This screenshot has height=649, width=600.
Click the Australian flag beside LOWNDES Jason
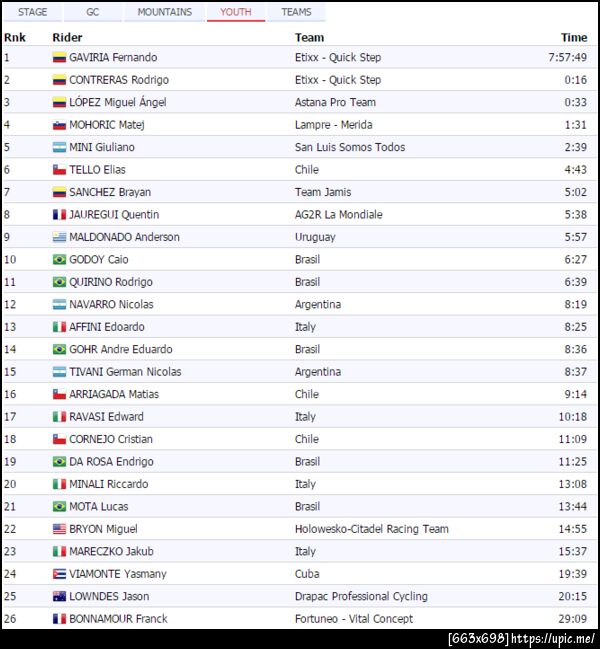click(59, 597)
